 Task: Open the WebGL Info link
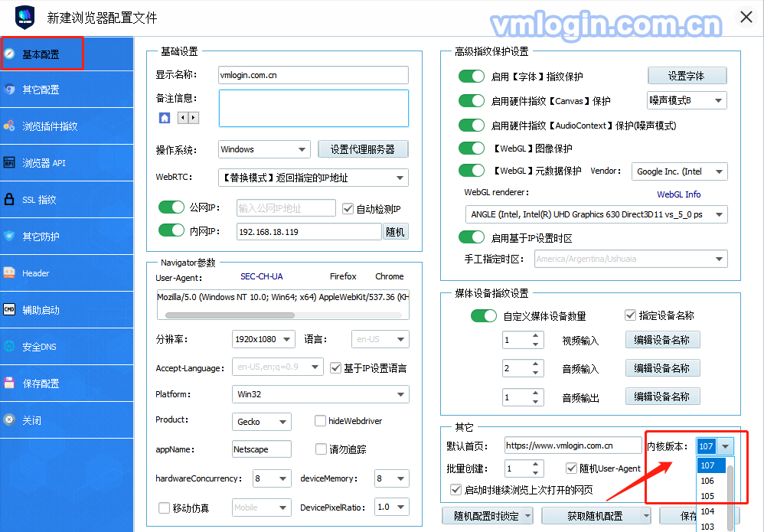(679, 194)
